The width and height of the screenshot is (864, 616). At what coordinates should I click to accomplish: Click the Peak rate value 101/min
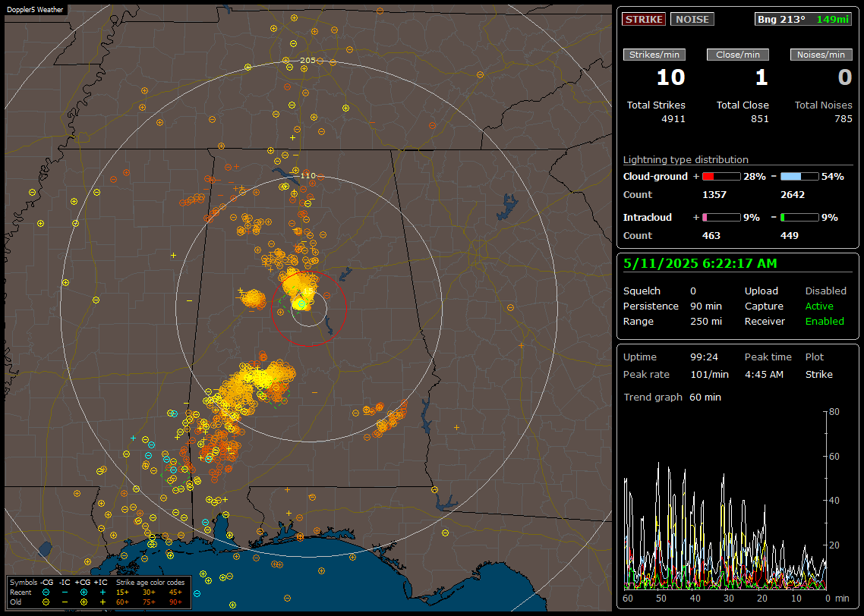coord(709,374)
